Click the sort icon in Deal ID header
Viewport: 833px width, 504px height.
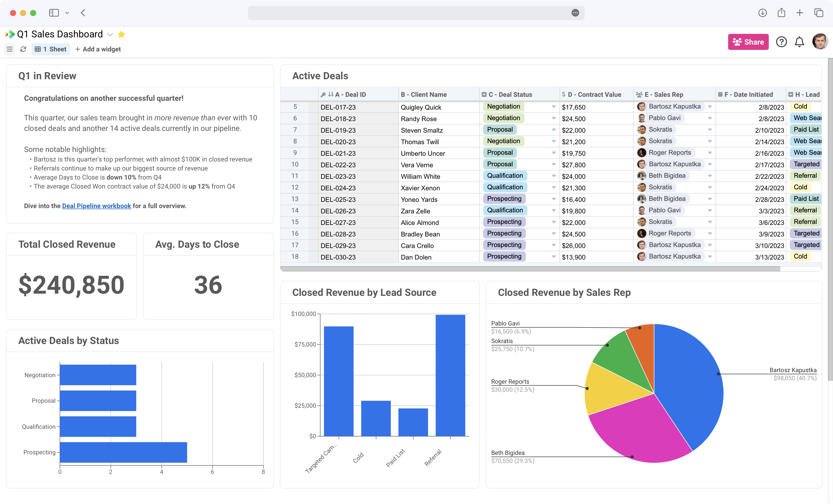(x=331, y=95)
